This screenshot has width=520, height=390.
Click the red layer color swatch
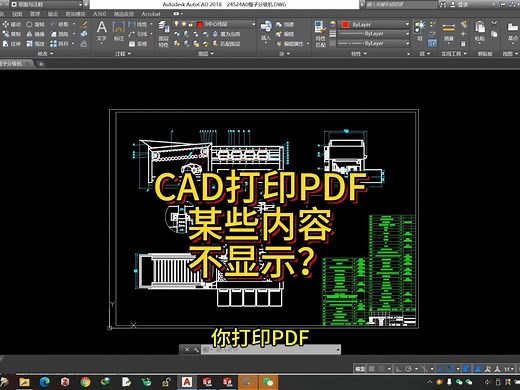200,24
